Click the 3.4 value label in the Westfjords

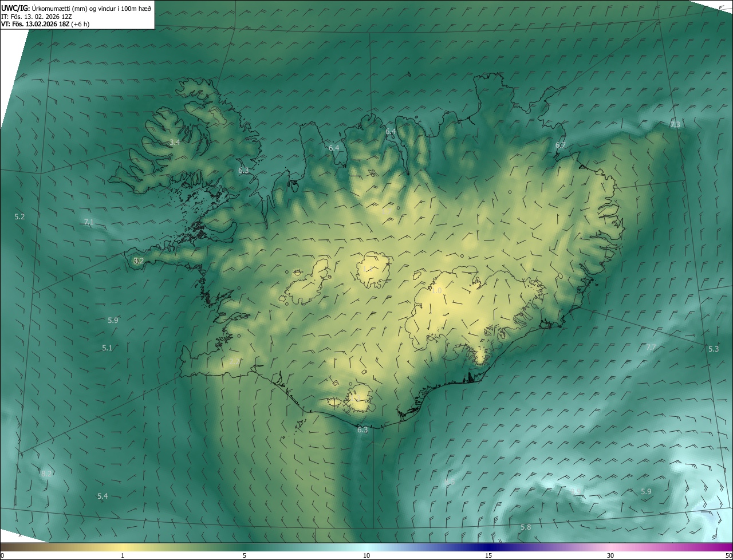pos(175,142)
